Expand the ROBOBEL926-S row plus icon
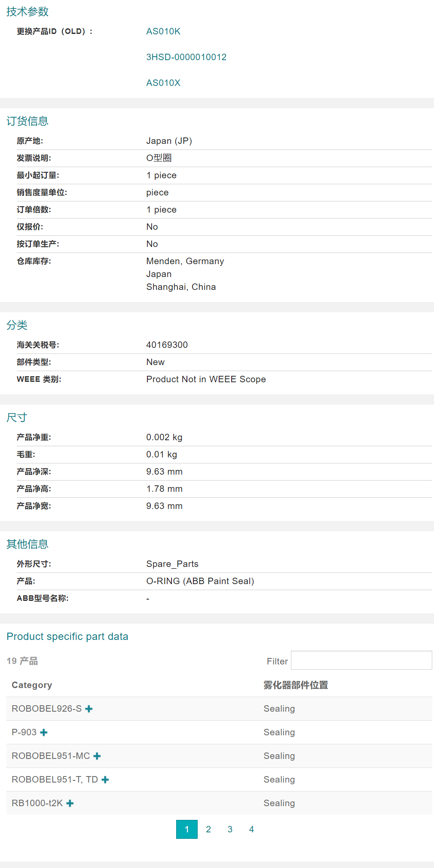Viewport: 434px width, 868px height. pyautogui.click(x=89, y=709)
